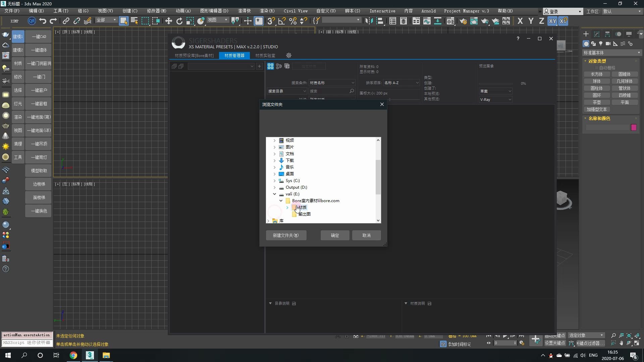644x362 pixels.
Task: Toggle 3D Snaps on
Action: [271, 21]
